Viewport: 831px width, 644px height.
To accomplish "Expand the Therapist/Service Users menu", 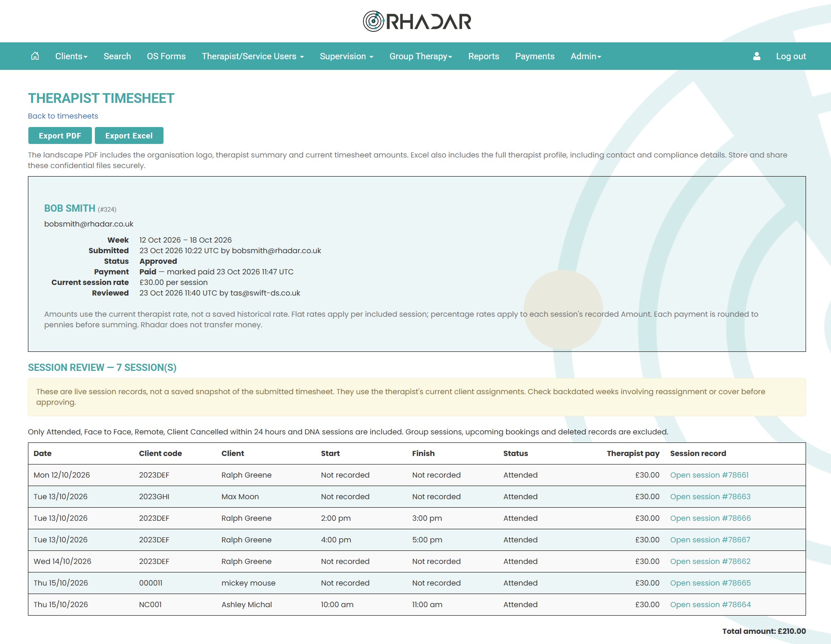I will [x=253, y=56].
